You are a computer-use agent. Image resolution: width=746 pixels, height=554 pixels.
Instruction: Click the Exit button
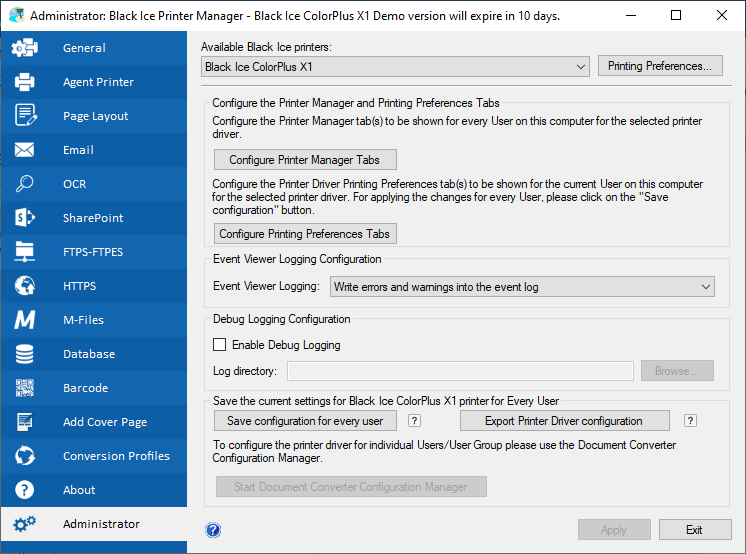[695, 530]
